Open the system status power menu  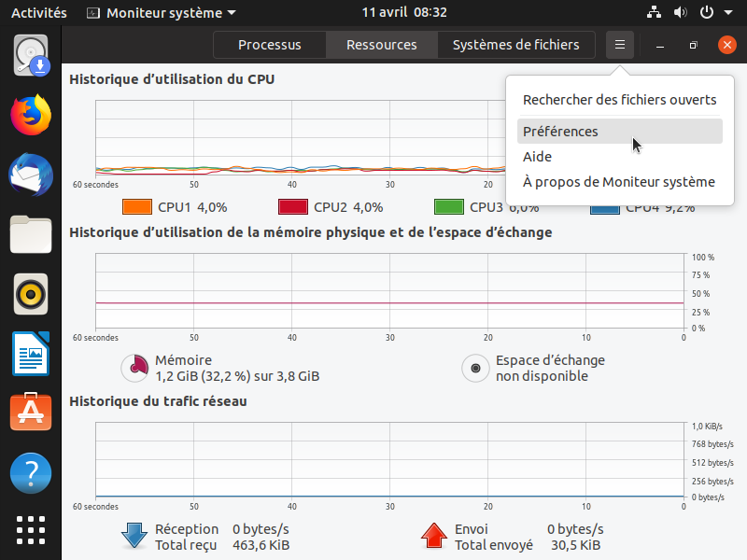coord(714,13)
